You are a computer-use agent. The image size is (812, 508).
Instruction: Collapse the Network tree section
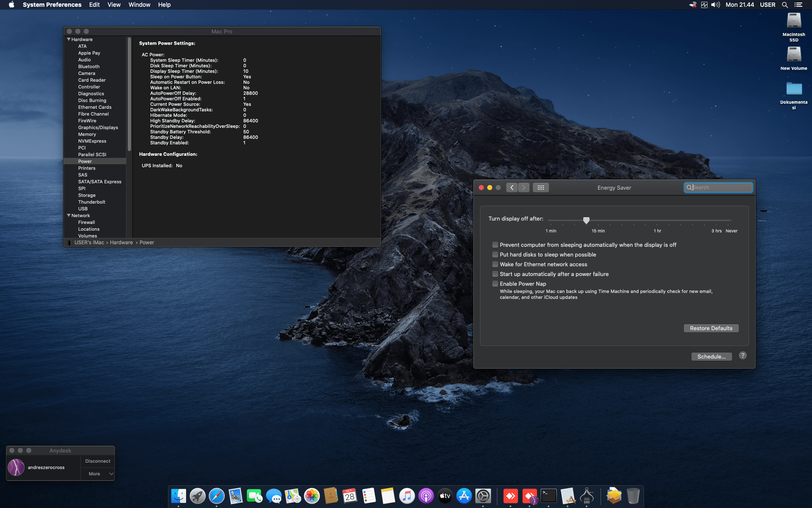tap(69, 215)
